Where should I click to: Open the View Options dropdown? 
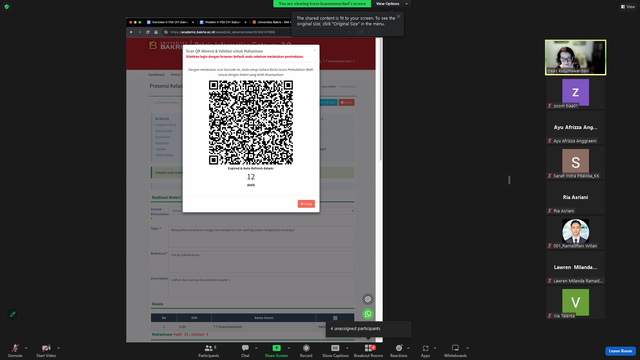pyautogui.click(x=391, y=4)
